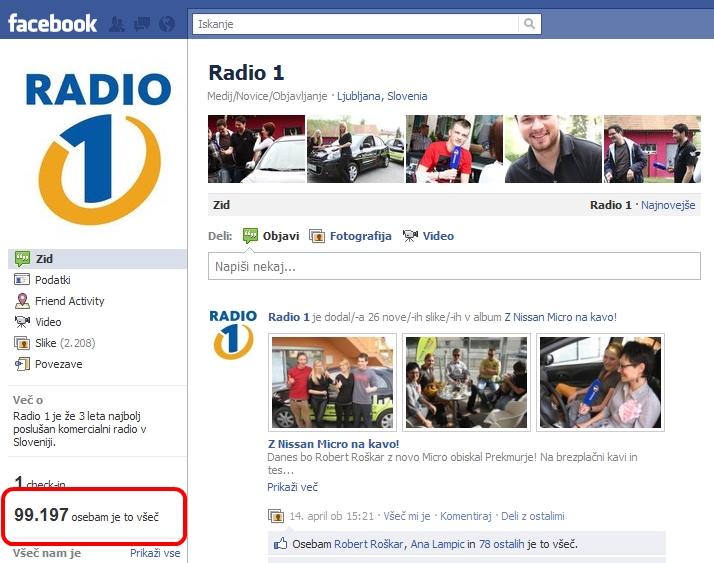Screen dimensions: 714x563
Task: Open the Podatki info icon
Action: click(22, 280)
